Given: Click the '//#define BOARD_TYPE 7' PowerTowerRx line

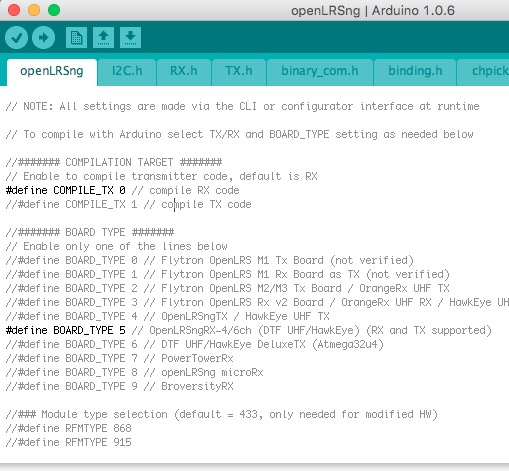Looking at the screenshot, I should 120,358.
